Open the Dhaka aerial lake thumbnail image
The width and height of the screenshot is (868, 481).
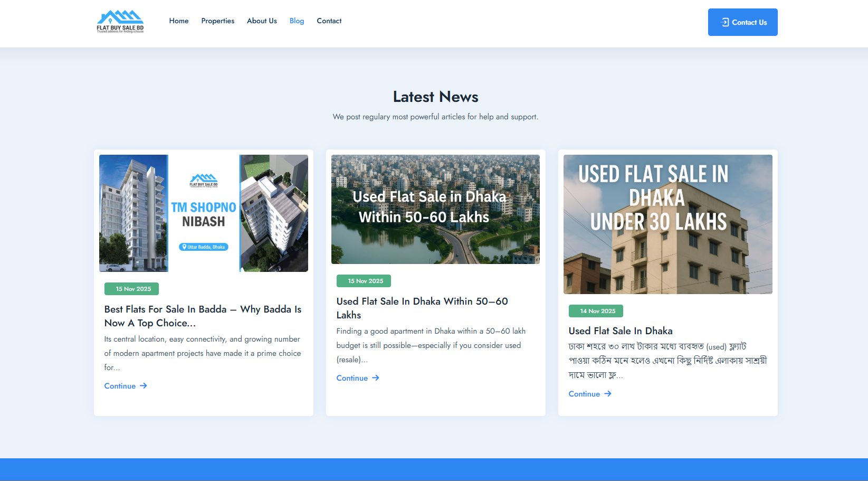point(435,209)
